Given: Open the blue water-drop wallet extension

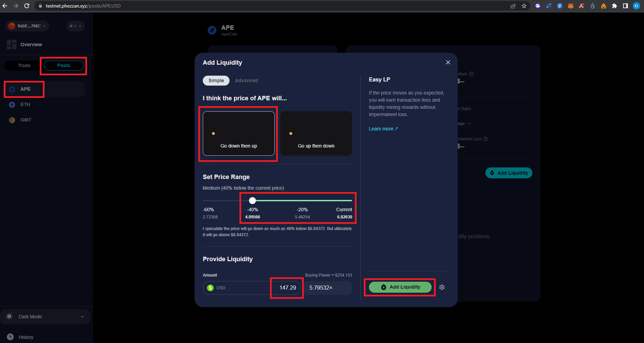Looking at the screenshot, I should pyautogui.click(x=593, y=6).
